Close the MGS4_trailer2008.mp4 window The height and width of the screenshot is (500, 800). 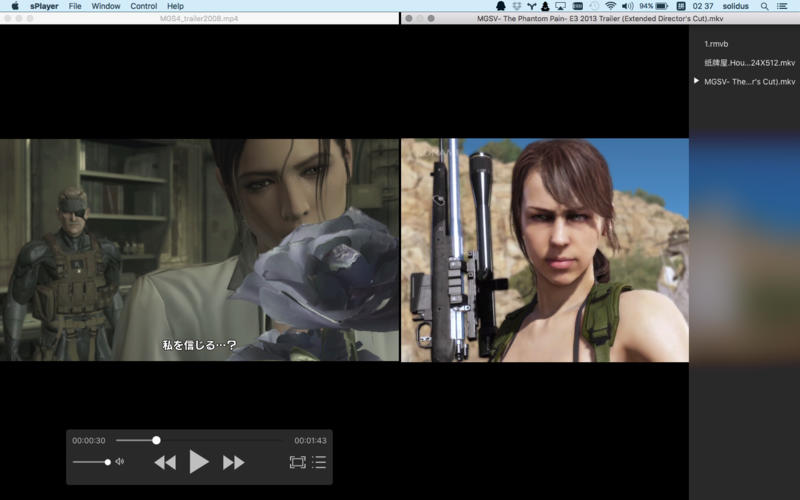pos(7,18)
